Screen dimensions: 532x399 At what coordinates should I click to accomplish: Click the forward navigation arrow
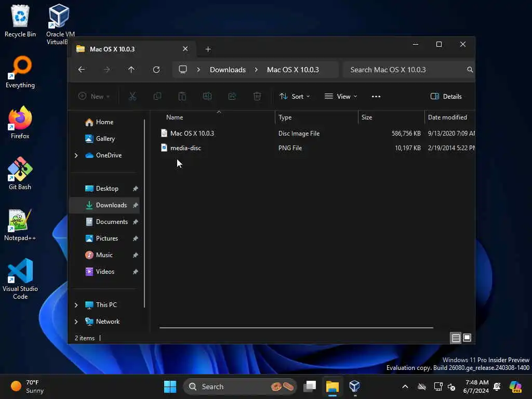pos(107,70)
